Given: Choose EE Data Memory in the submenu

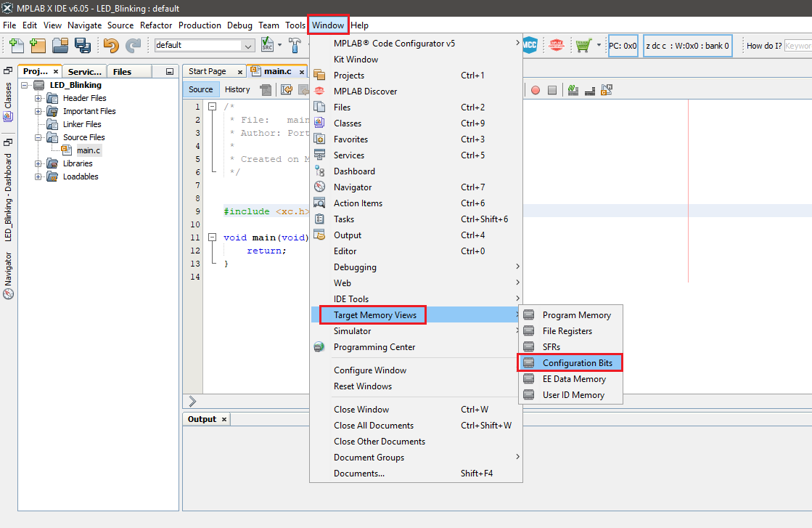Looking at the screenshot, I should click(570, 379).
